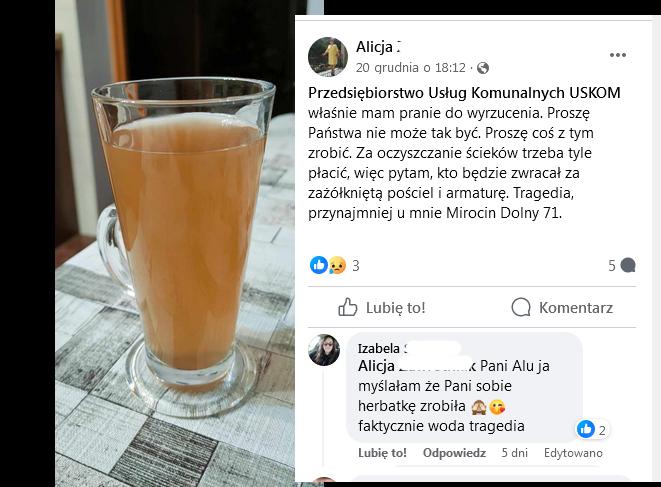Click the blue like reaction icon under post

point(319,265)
